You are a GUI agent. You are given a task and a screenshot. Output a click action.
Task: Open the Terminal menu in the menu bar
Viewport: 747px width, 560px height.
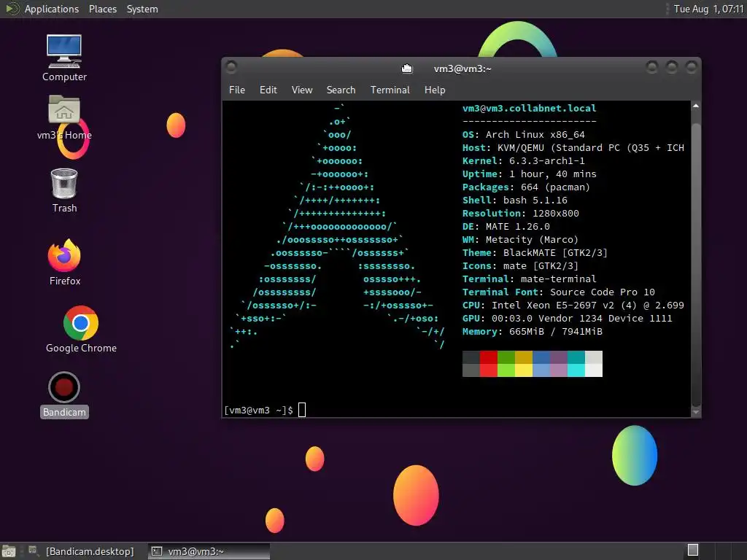(x=390, y=90)
